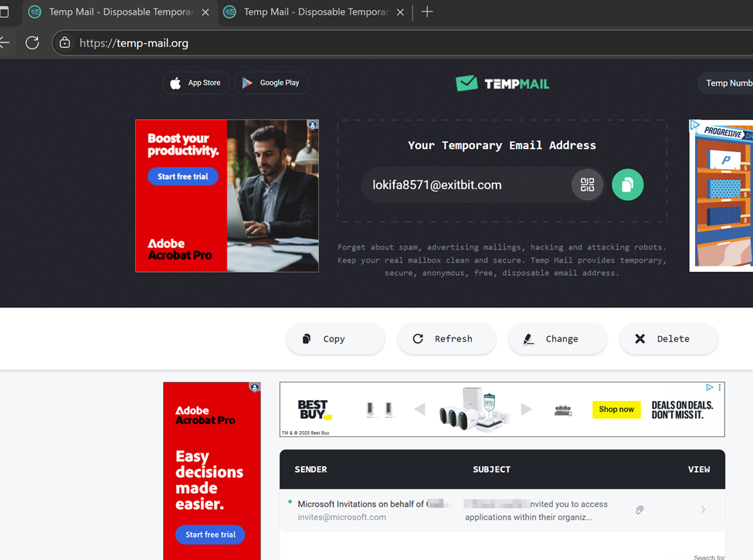This screenshot has width=753, height=560.
Task: Click the Best Buy ad previous arrow
Action: (x=419, y=409)
